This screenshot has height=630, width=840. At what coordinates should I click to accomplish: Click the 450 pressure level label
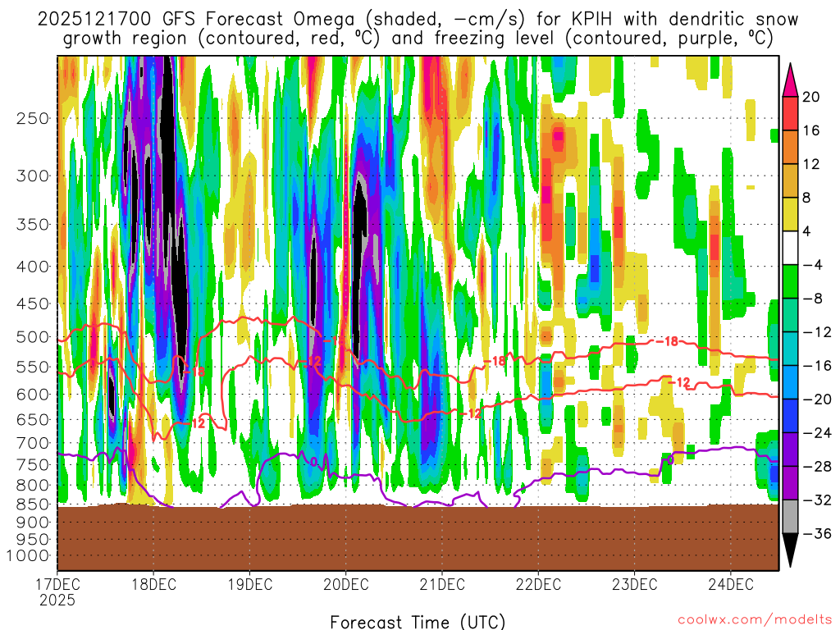coord(33,304)
